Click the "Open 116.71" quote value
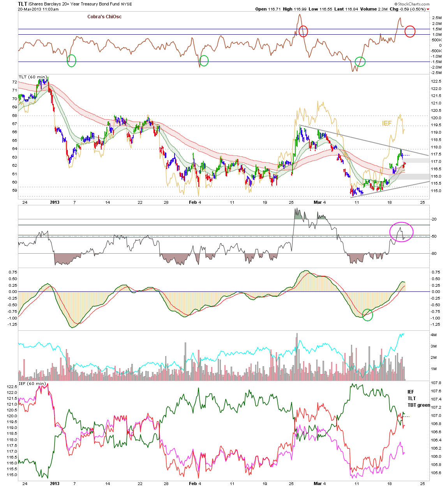This screenshot has height=487, width=448. [268, 9]
